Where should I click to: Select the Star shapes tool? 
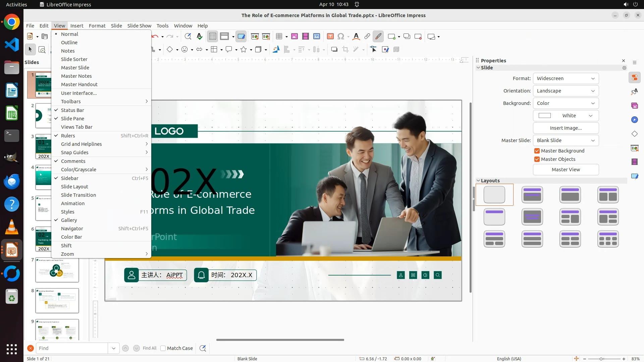tap(244, 50)
